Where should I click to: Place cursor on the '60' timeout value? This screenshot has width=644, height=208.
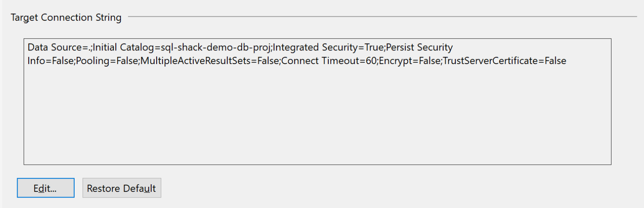point(370,61)
